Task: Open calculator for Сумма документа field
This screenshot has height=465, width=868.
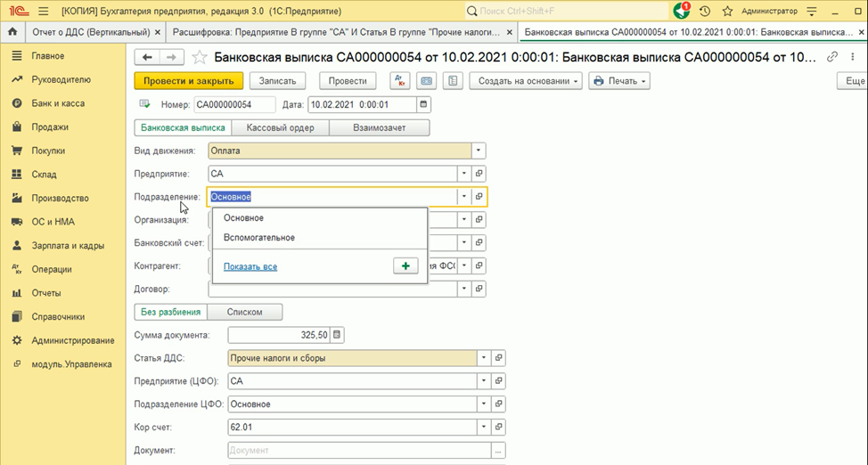Action: [337, 335]
